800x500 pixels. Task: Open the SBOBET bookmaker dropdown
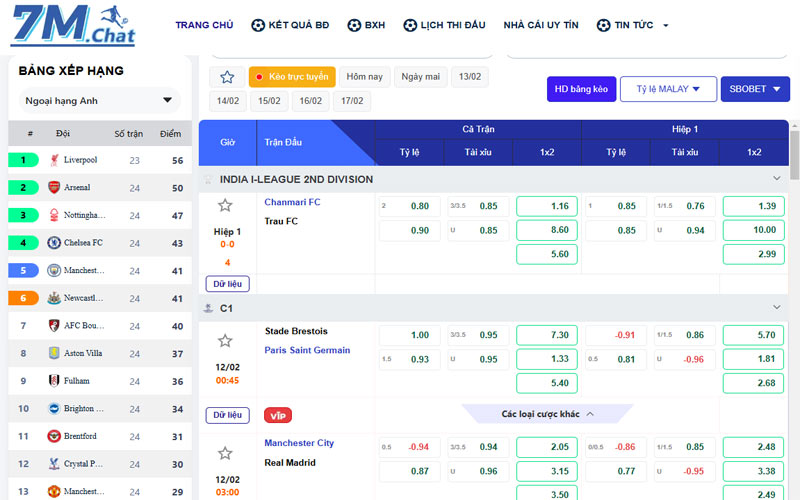tap(755, 89)
